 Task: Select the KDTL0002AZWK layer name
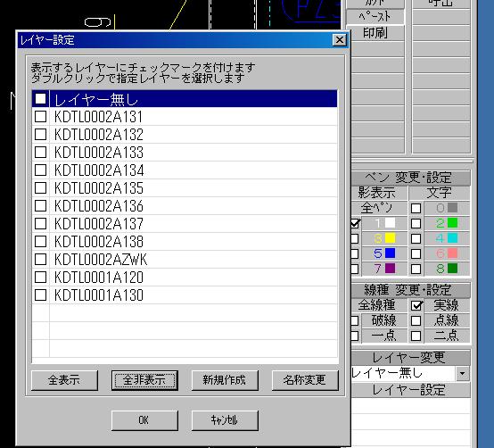pyautogui.click(x=101, y=260)
